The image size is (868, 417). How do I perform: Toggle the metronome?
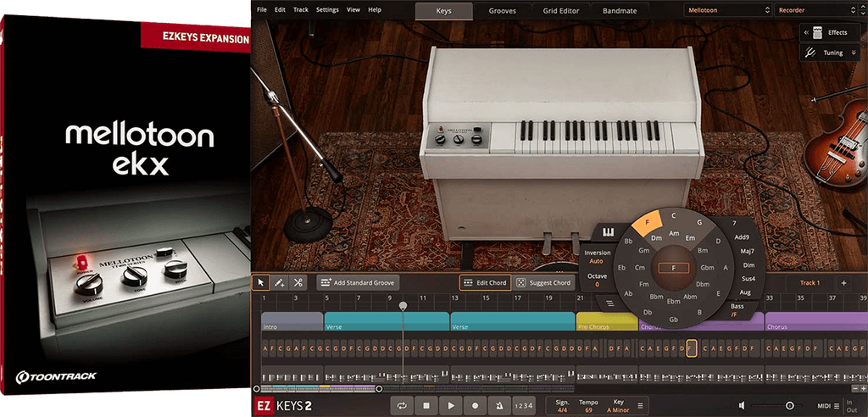click(x=499, y=405)
